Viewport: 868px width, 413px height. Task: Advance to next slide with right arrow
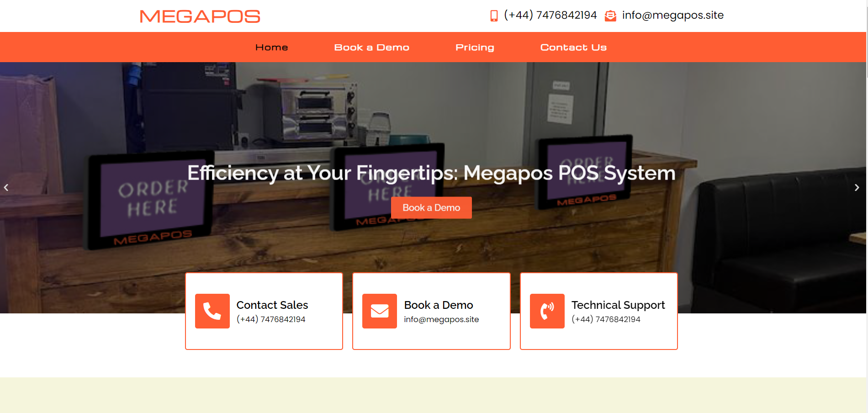[x=857, y=187]
